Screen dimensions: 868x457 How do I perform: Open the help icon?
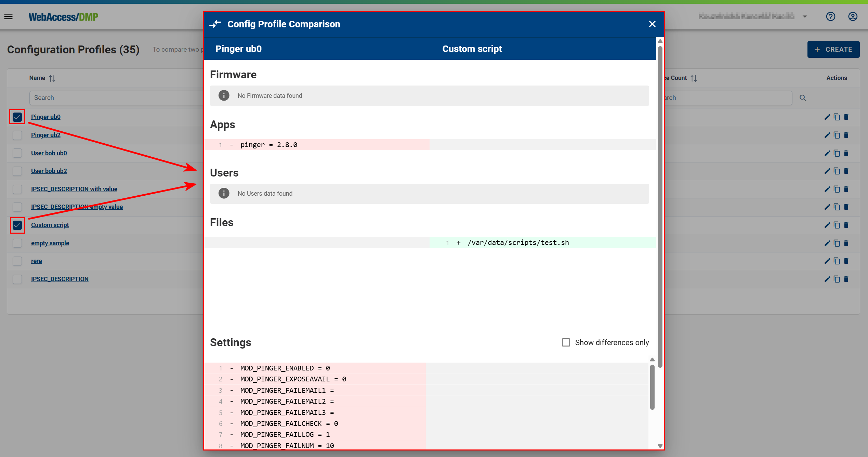(831, 16)
